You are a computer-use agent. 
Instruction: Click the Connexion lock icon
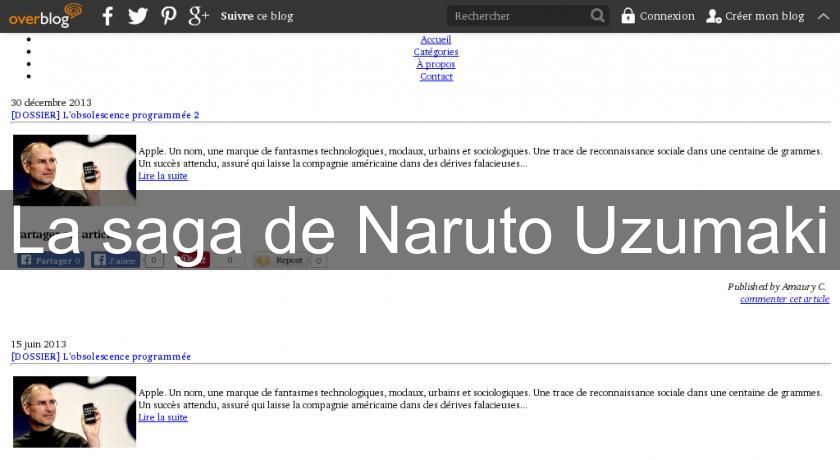627,16
